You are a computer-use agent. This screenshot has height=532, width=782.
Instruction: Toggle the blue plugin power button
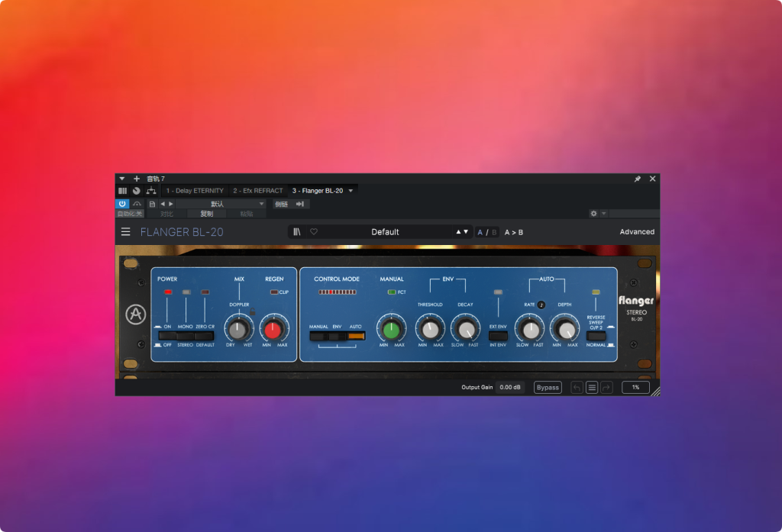(x=122, y=204)
